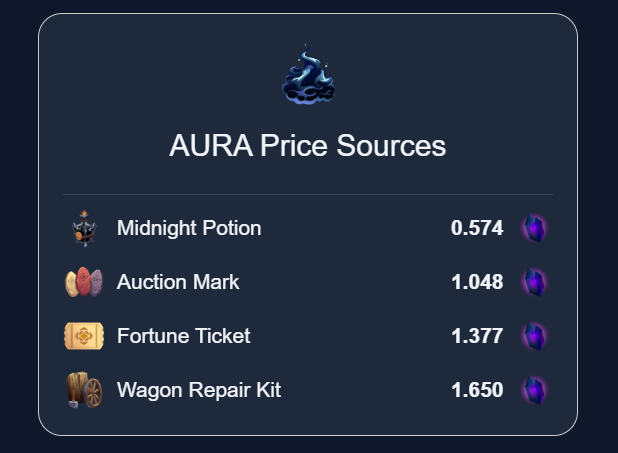Viewport: 618px width, 453px height.
Task: Click the AURA blue flame icon
Action: click(x=308, y=77)
